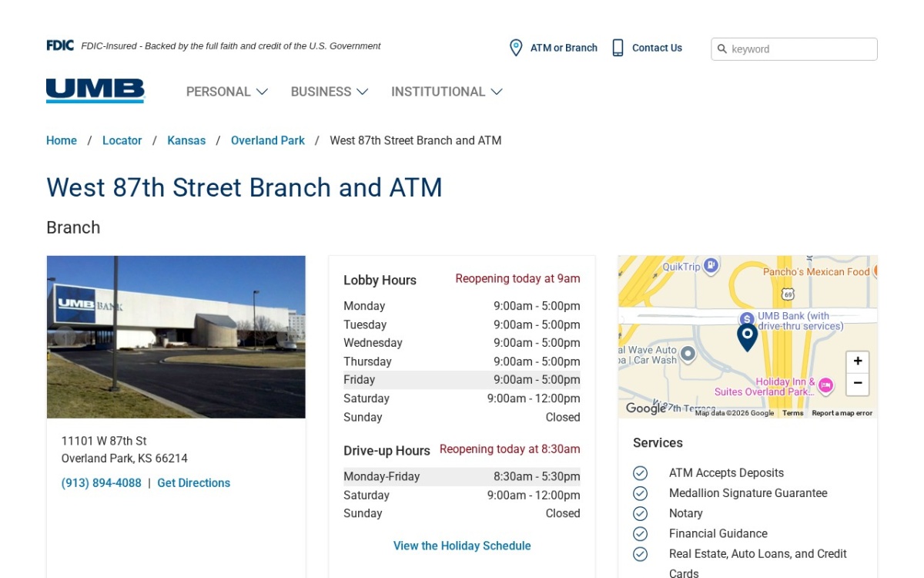
Task: Click the keyword search field
Action: point(794,49)
